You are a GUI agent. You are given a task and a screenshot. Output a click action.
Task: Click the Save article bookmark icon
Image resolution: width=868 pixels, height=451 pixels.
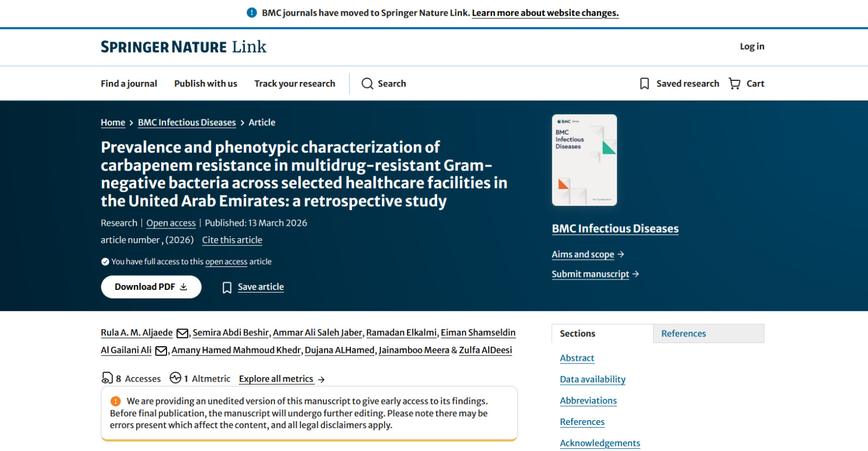[x=227, y=288]
